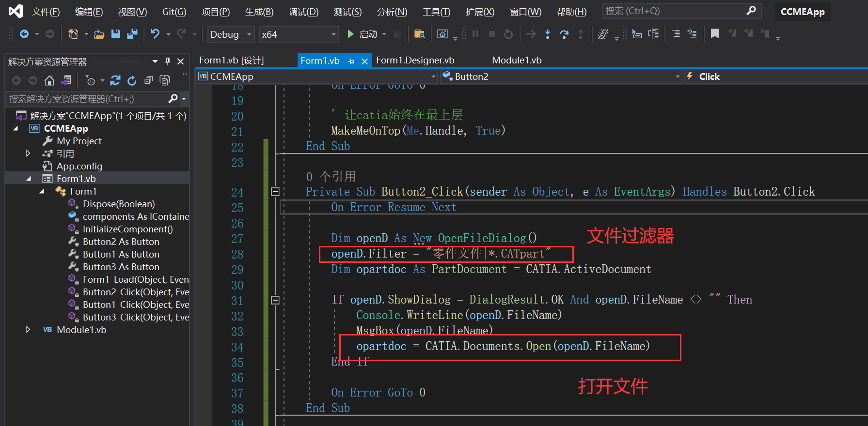Switch to the Form1.vb [设计] tab
The width and height of the screenshot is (868, 426).
coord(232,61)
